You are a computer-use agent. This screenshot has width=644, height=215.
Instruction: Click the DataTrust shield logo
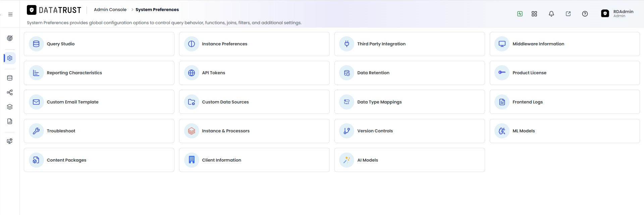tap(32, 10)
